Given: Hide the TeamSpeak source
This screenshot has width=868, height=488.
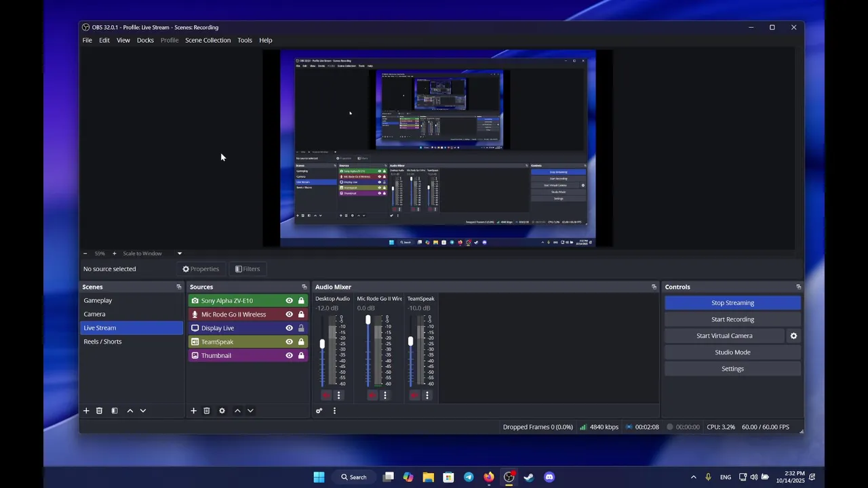Looking at the screenshot, I should 290,342.
